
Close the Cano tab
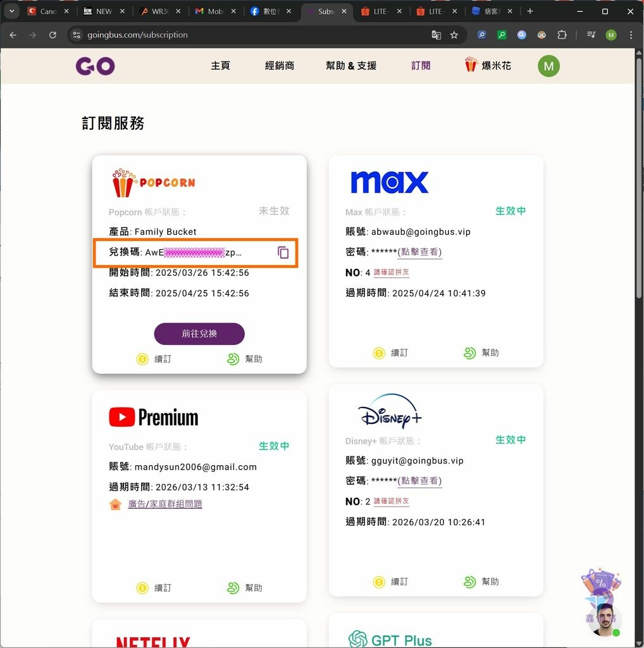pyautogui.click(x=66, y=11)
